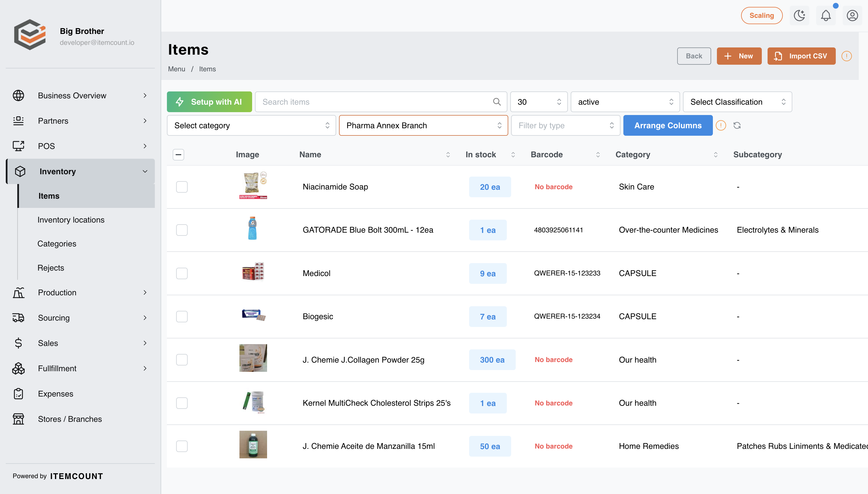
Task: Open Categories submenu item
Action: coord(57,244)
